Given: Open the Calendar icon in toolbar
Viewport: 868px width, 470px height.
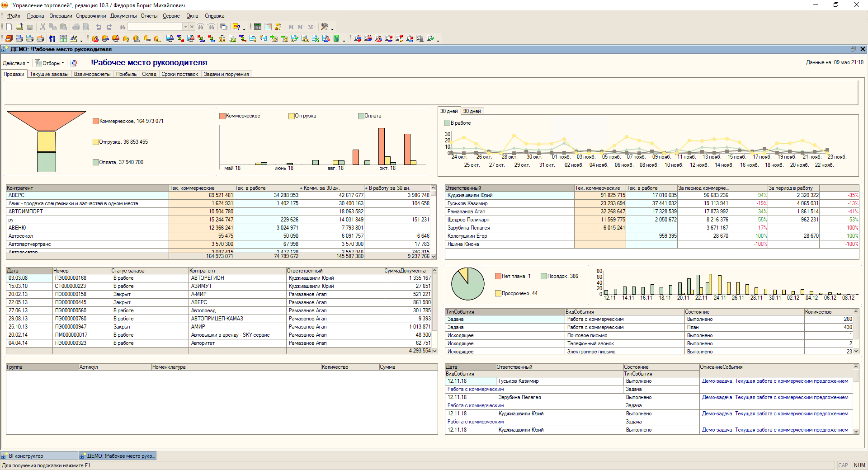Looking at the screenshot, I should point(268,27).
